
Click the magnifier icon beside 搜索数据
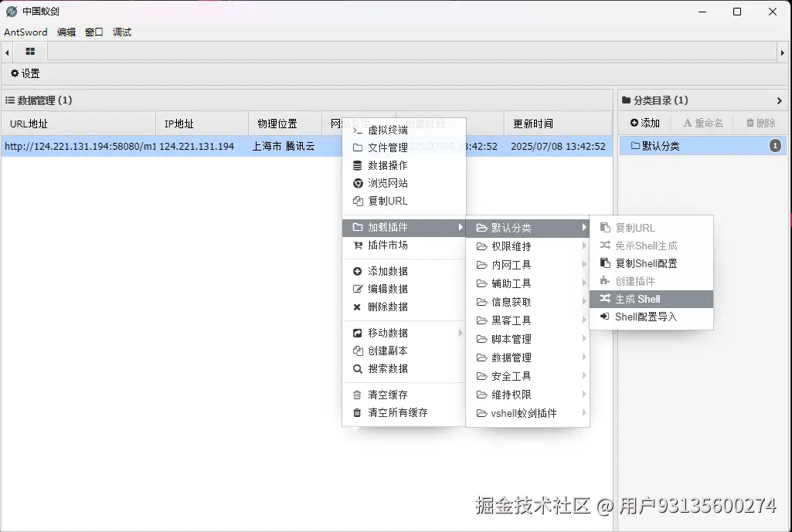pos(358,369)
